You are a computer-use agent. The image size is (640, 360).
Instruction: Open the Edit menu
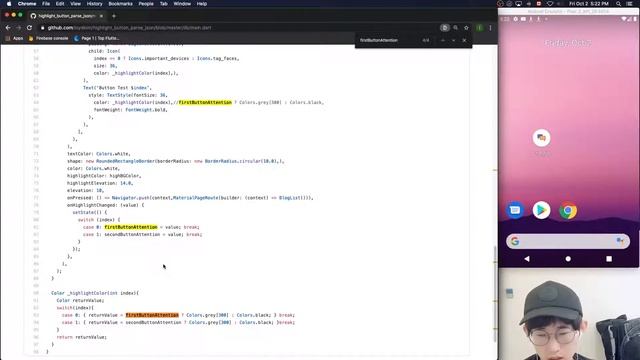point(60,4)
